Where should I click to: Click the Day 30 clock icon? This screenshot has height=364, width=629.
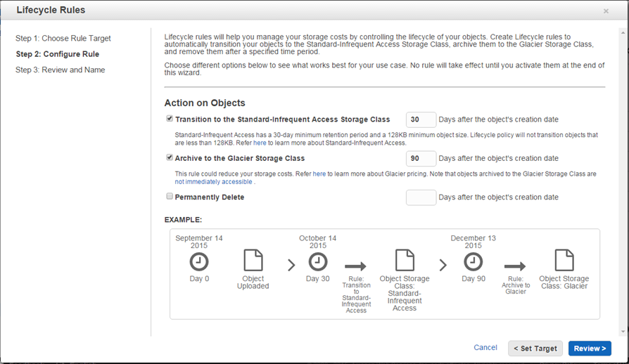click(x=318, y=262)
